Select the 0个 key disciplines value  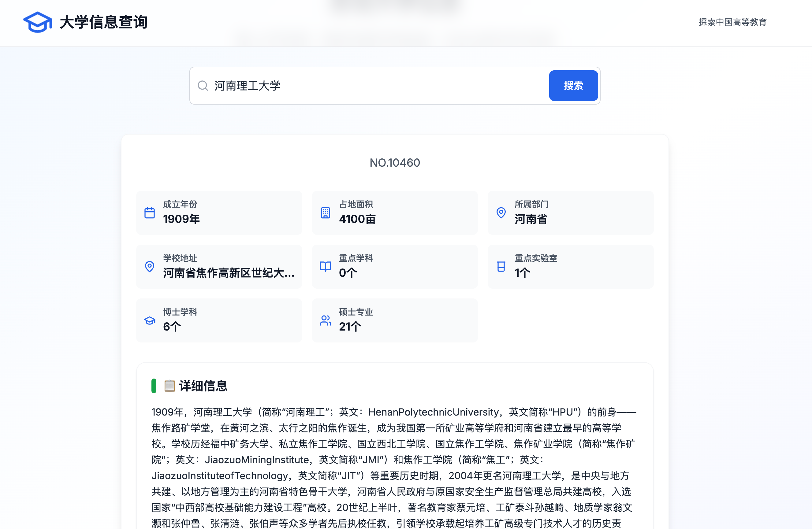tap(348, 273)
